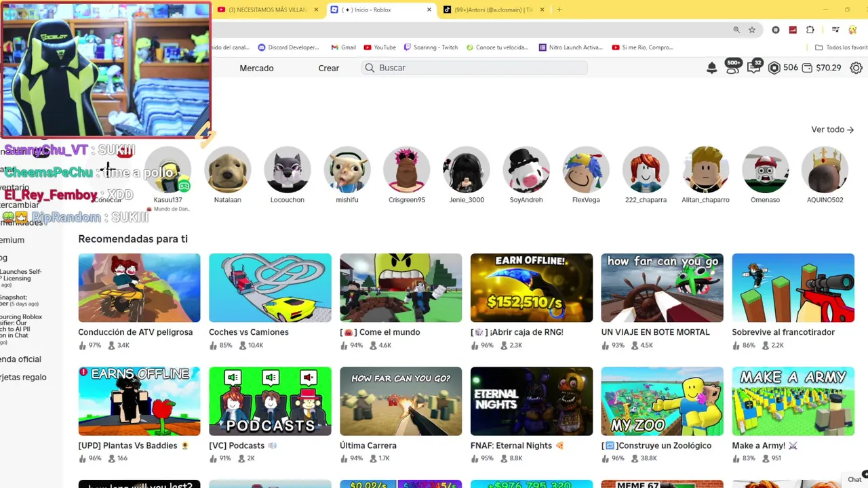Screen dimensions: 868x488
Task: Open the Discord Developer bookmark
Action: 289,47
